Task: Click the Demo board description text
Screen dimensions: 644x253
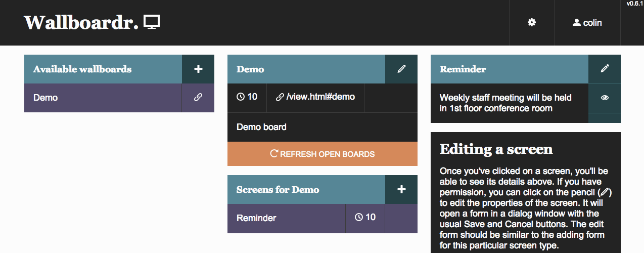Action: 261,127
